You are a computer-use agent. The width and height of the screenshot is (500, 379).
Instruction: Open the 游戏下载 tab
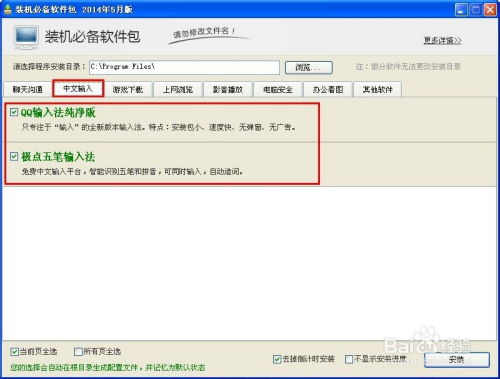point(128,89)
